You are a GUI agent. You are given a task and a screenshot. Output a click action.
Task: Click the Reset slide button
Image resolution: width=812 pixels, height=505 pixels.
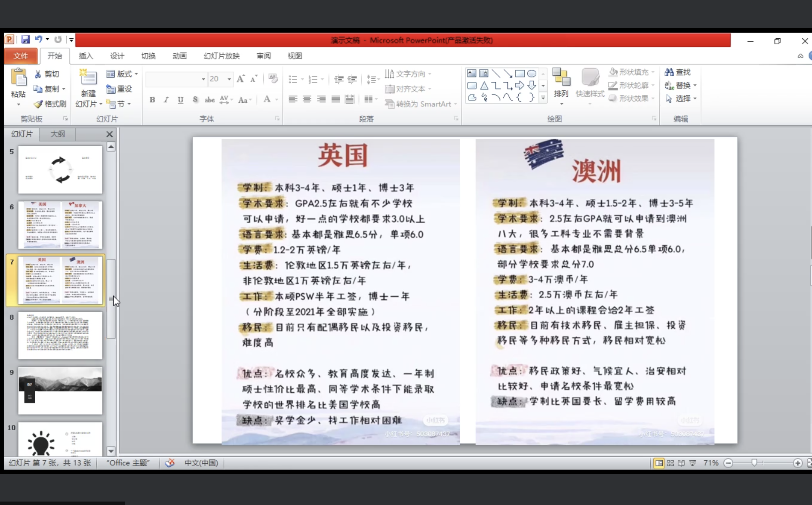pyautogui.click(x=120, y=89)
